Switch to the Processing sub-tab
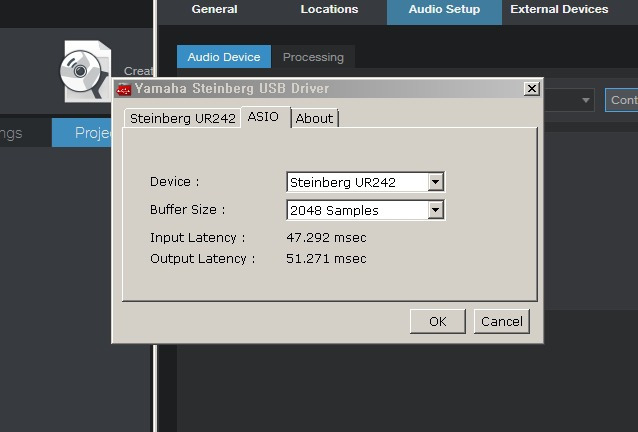Screen dimensions: 638x432 click(x=313, y=57)
